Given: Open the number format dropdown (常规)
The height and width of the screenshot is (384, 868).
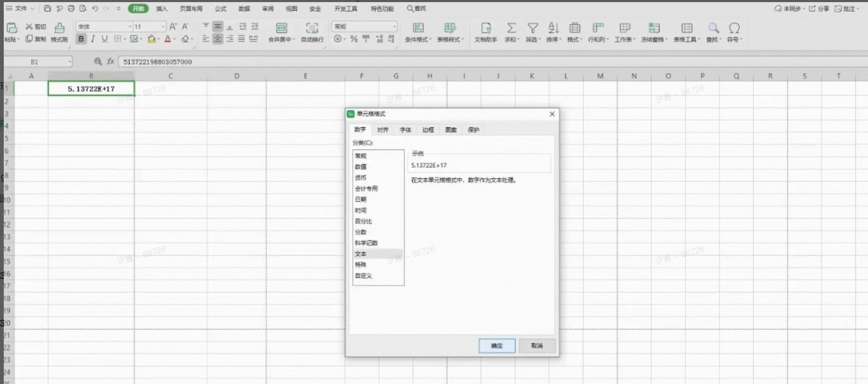Looking at the screenshot, I should (394, 26).
